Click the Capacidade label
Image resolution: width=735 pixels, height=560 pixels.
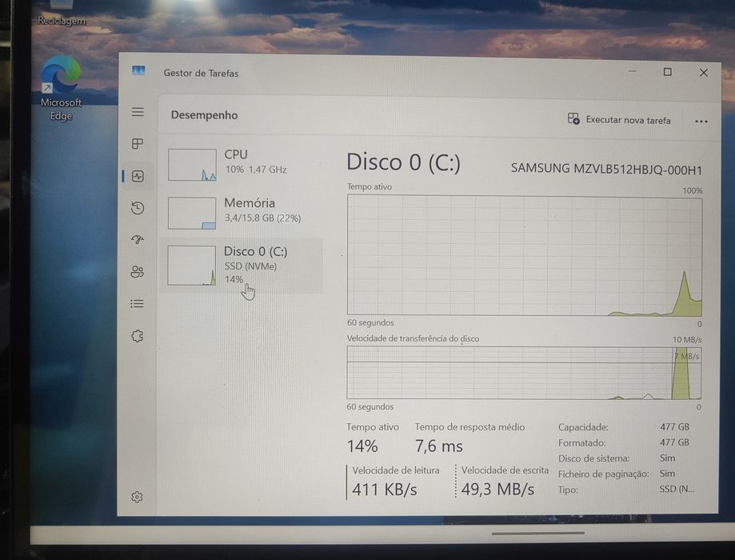coord(583,427)
